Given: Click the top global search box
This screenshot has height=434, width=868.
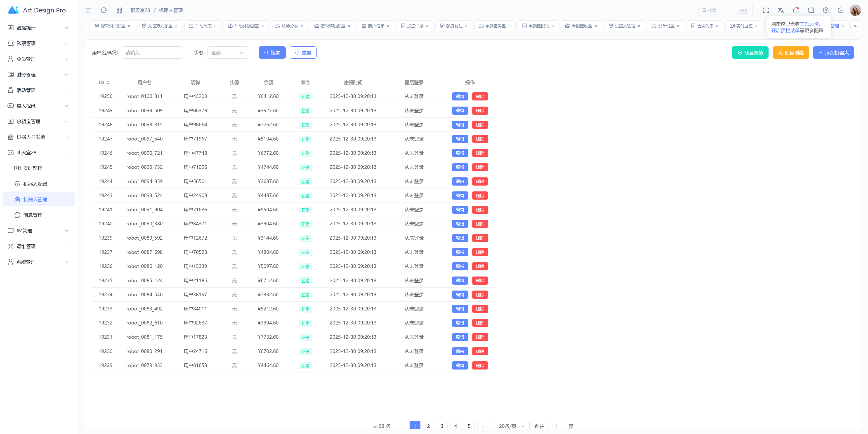Looking at the screenshot, I should 725,10.
